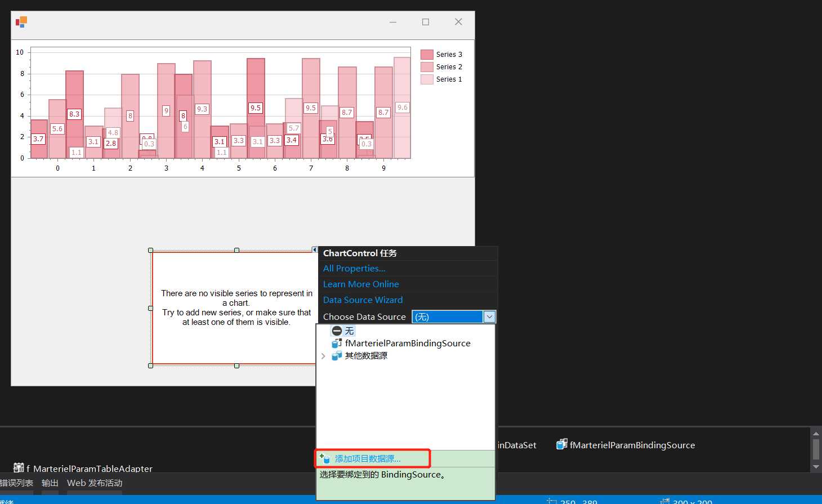The width and height of the screenshot is (822, 504).
Task: Click the 9.6 bar label in chart
Action: point(403,107)
